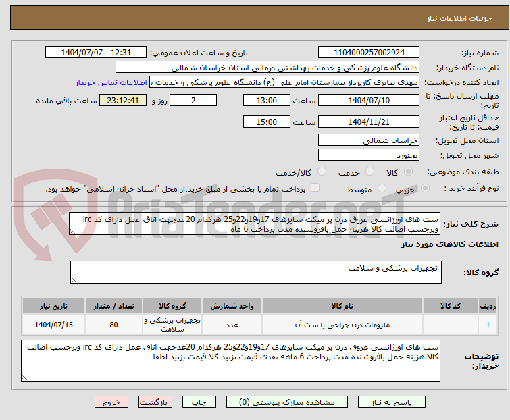Click the resize handle of buyer notes textarea
510x420 pixels.
[x=24, y=378]
